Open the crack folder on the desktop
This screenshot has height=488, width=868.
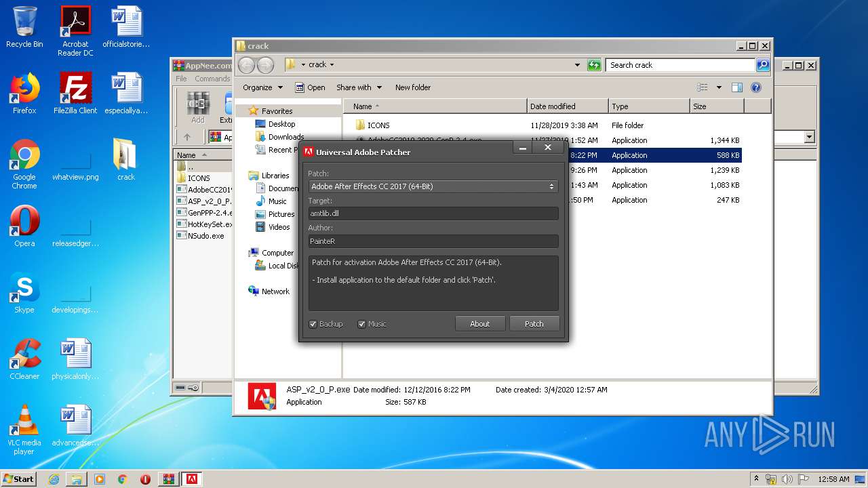coord(126,160)
